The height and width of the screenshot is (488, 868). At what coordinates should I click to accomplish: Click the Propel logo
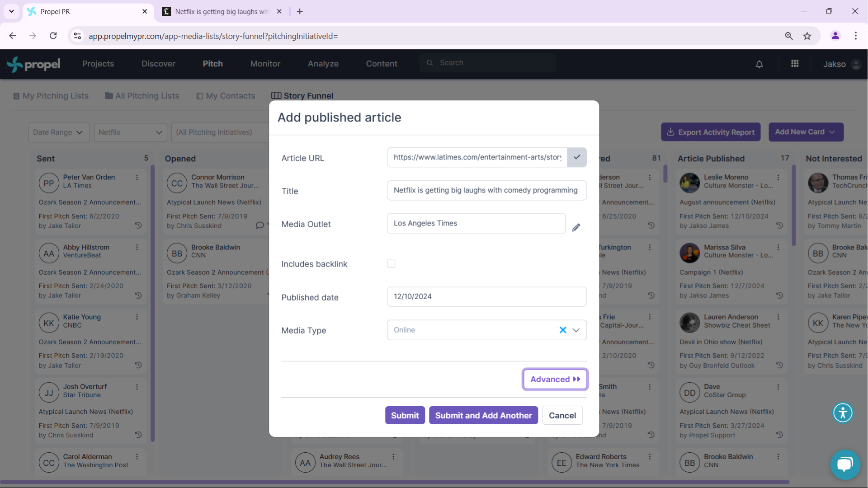click(33, 64)
